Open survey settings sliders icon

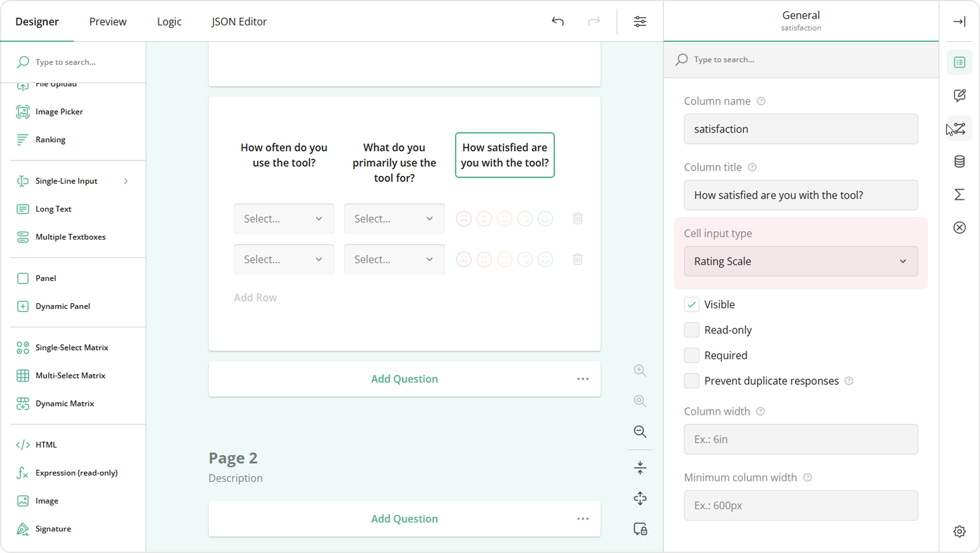pos(640,22)
